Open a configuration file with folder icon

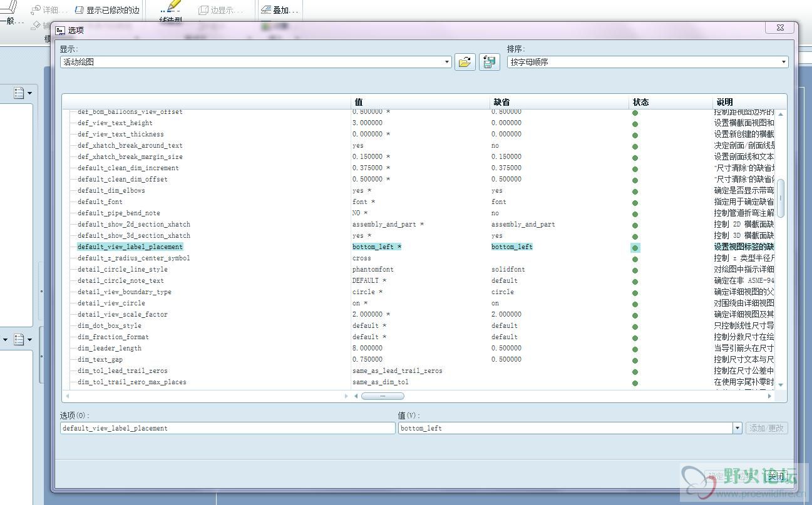465,62
